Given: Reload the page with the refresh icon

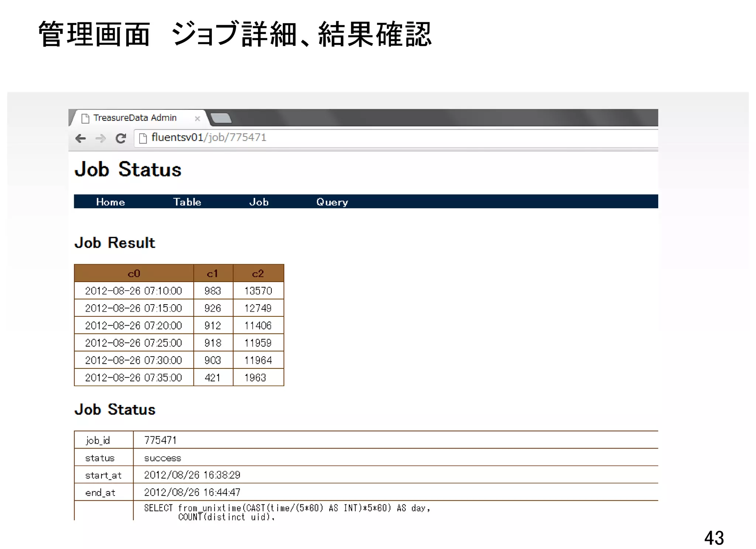Looking at the screenshot, I should pos(121,138).
